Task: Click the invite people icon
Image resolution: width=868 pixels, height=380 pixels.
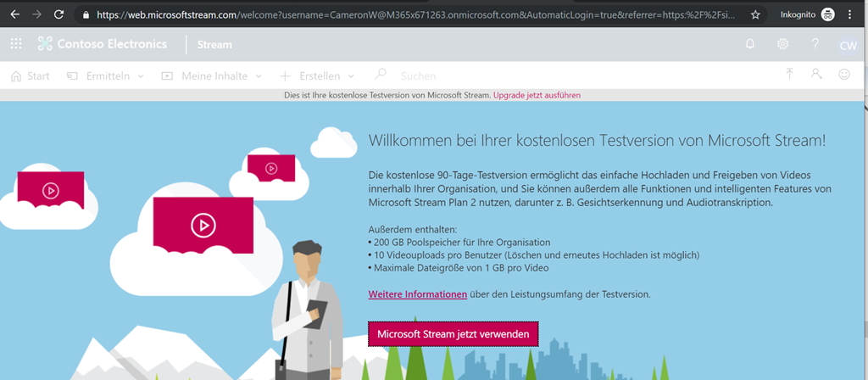Action: [x=816, y=75]
